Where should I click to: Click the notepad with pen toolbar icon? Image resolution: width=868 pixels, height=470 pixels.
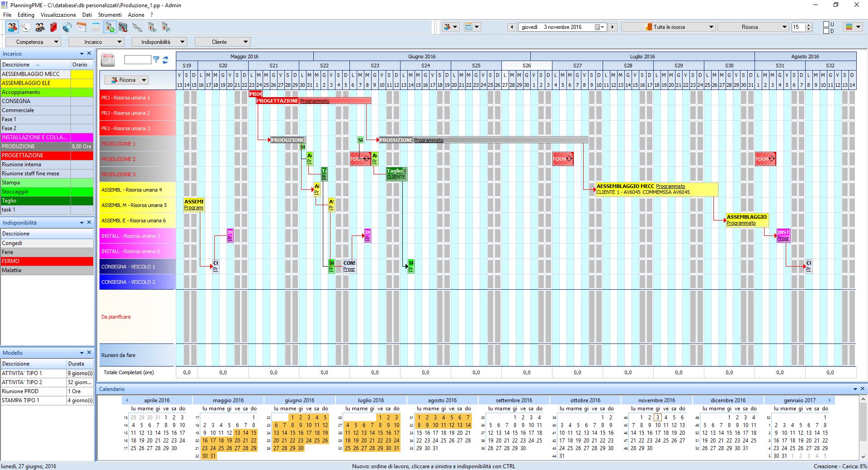[26, 27]
